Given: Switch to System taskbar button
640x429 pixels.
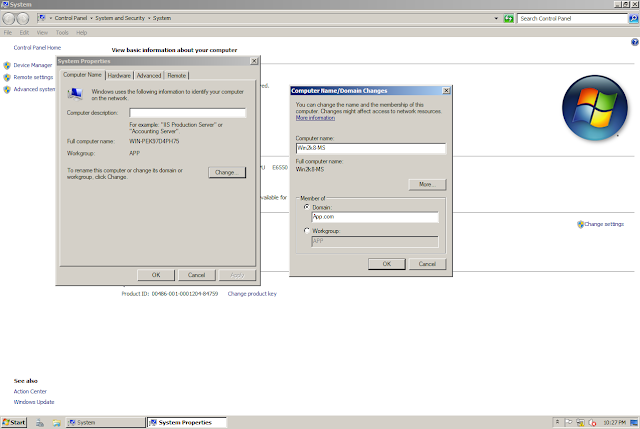Looking at the screenshot, I should point(106,422).
